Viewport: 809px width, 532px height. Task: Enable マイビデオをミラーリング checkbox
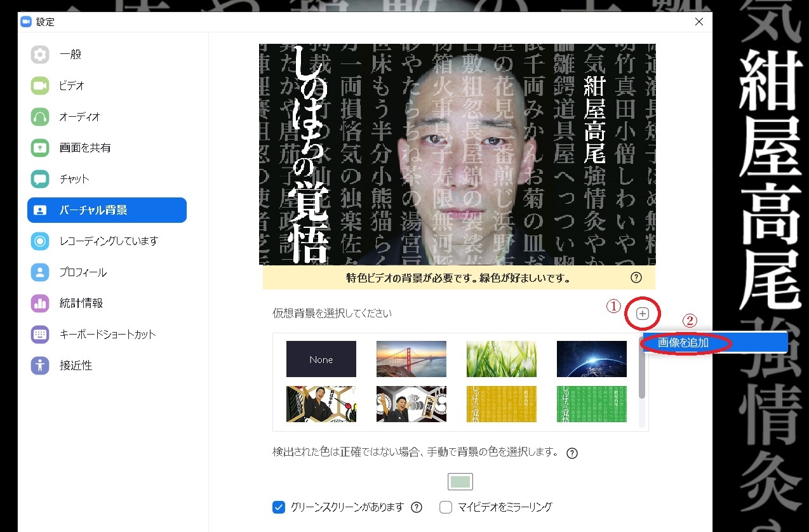point(446,507)
